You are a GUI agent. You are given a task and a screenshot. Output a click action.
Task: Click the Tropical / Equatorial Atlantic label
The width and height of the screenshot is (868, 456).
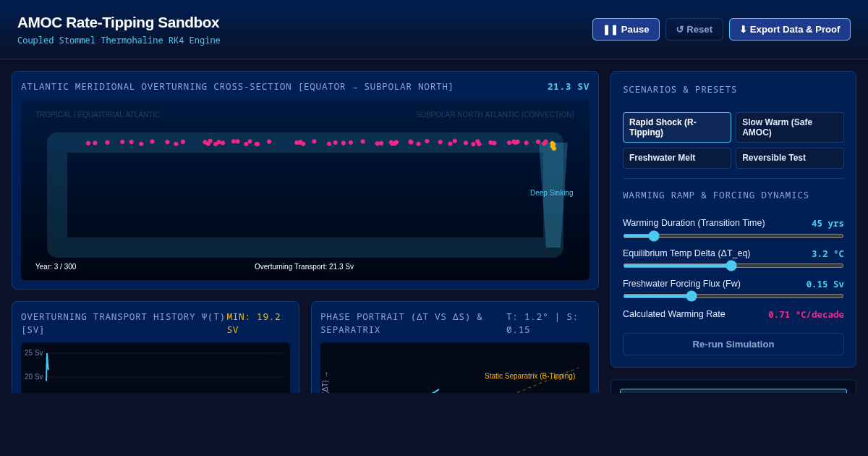point(98,115)
